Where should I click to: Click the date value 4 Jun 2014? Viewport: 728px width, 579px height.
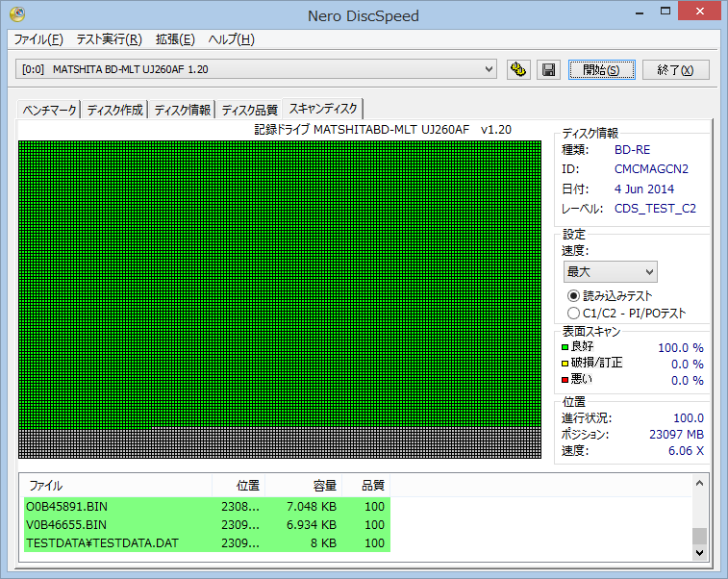(644, 189)
